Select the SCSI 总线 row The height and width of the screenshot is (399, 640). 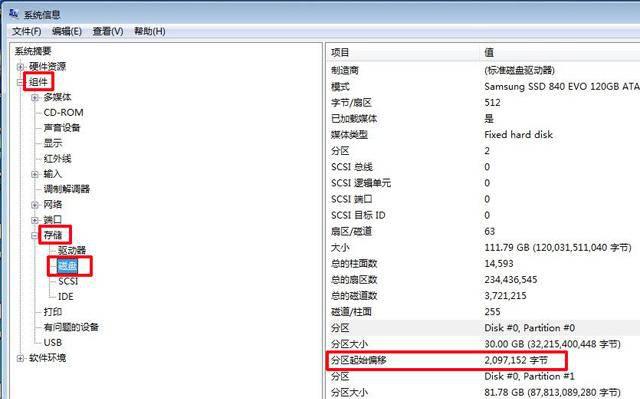click(x=483, y=167)
